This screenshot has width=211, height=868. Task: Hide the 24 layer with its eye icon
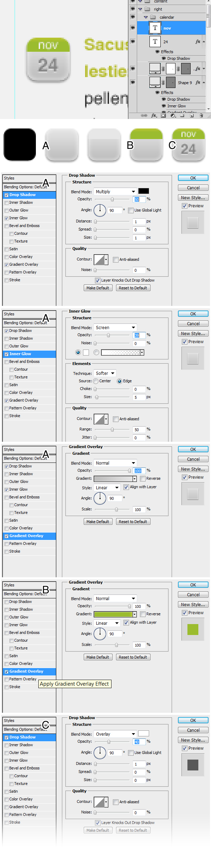[x=133, y=41]
